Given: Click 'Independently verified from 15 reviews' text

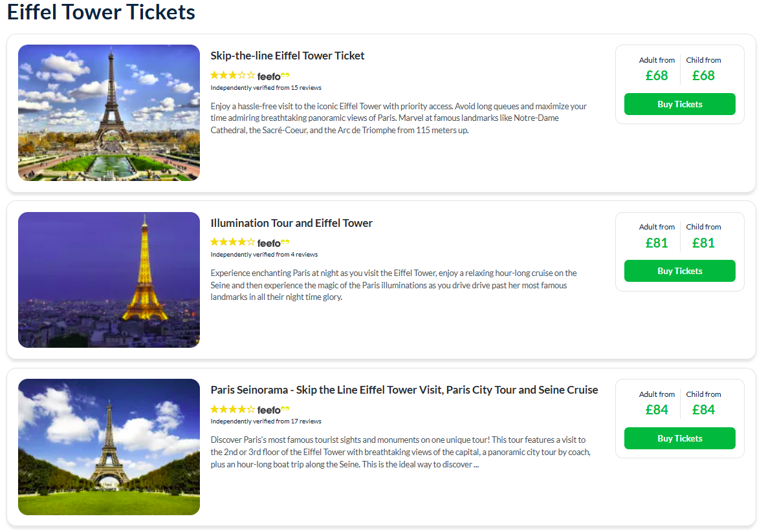Looking at the screenshot, I should [265, 88].
